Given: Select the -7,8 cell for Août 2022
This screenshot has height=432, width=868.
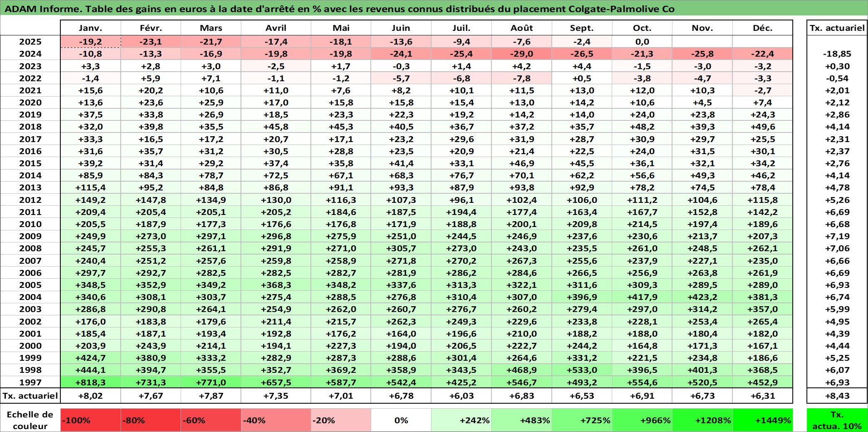Looking at the screenshot, I should pos(522,78).
